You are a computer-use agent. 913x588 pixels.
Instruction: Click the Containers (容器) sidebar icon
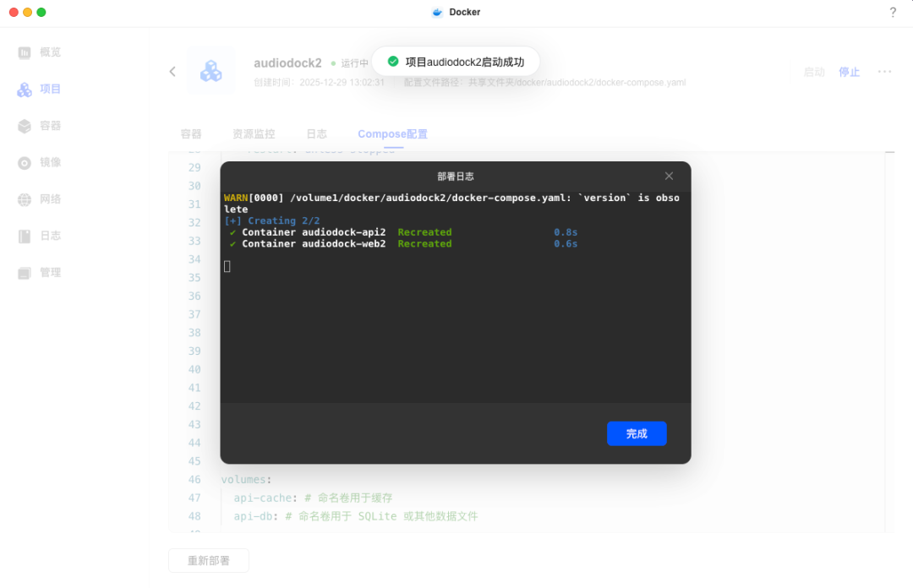pyautogui.click(x=25, y=126)
